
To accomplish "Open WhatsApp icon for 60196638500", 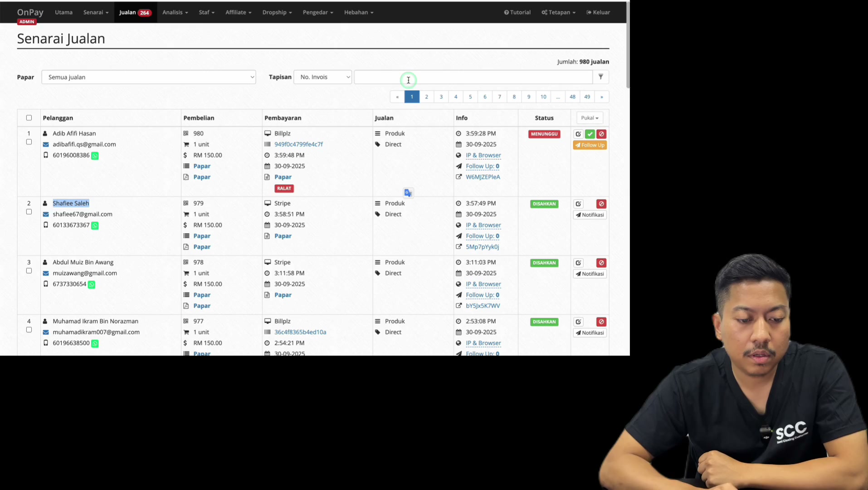I will [x=95, y=343].
